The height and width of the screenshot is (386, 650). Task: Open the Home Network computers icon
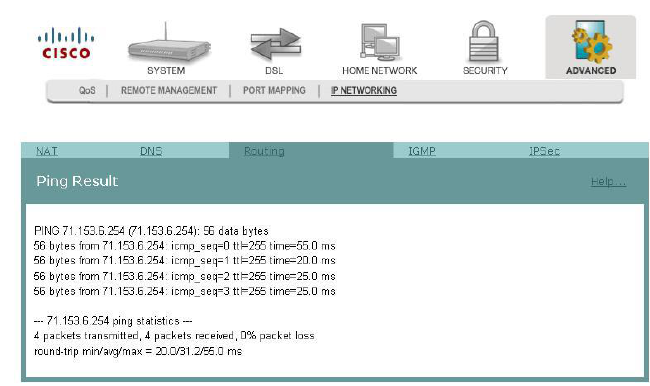pos(379,42)
